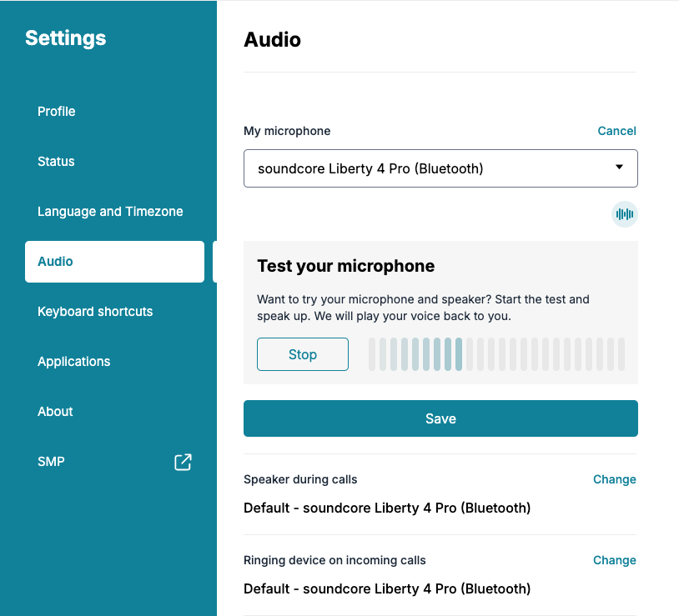This screenshot has height=616, width=679.
Task: Open the Profile settings section
Action: 57,112
